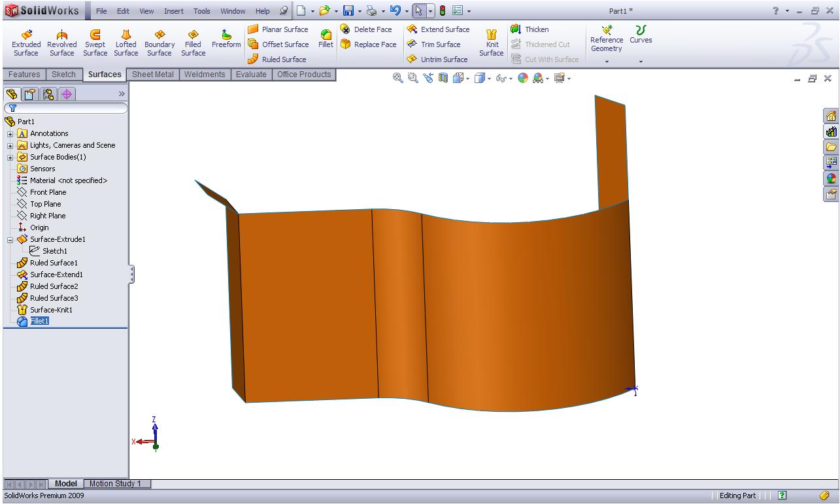Select the Office Products tab
The image size is (840, 504).
click(304, 75)
